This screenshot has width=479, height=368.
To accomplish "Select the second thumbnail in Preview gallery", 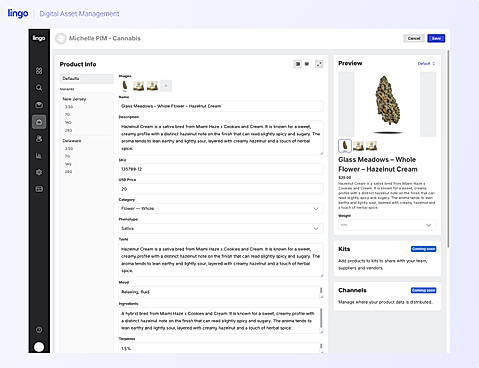I will click(358, 146).
